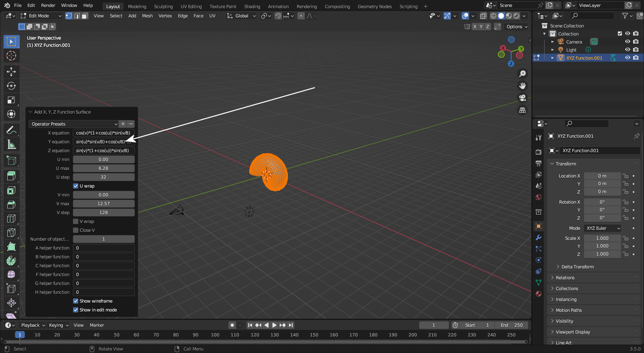Activate the Rotate tool
This screenshot has width=644, height=353.
[11, 86]
